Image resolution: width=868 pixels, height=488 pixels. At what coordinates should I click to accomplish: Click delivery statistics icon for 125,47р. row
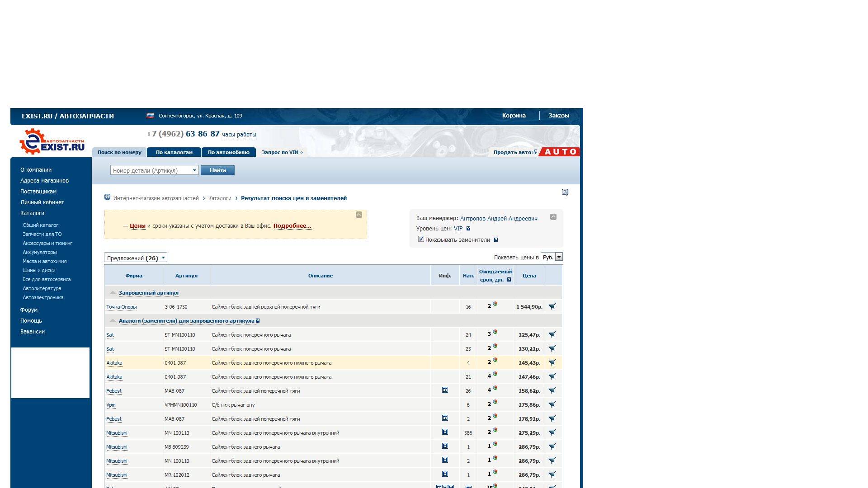click(495, 332)
